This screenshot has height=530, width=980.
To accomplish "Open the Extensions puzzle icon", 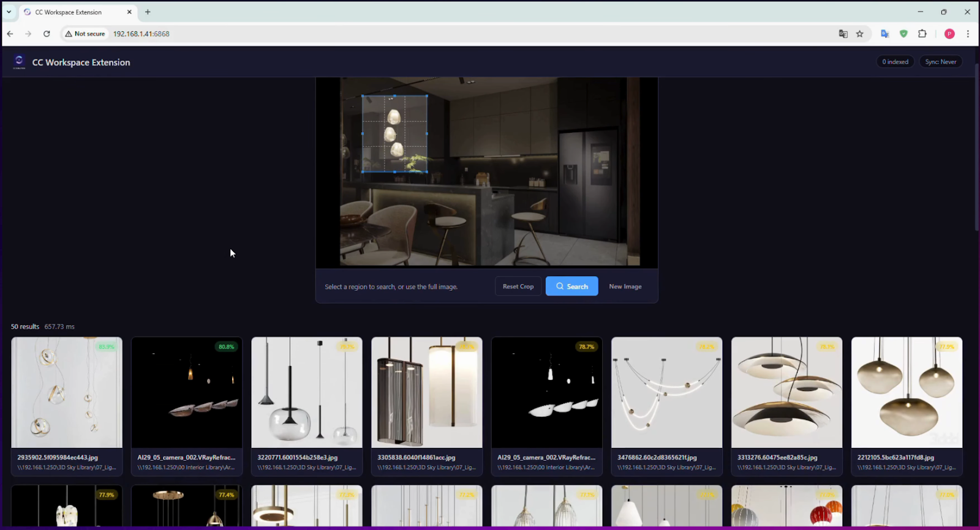I will click(922, 34).
